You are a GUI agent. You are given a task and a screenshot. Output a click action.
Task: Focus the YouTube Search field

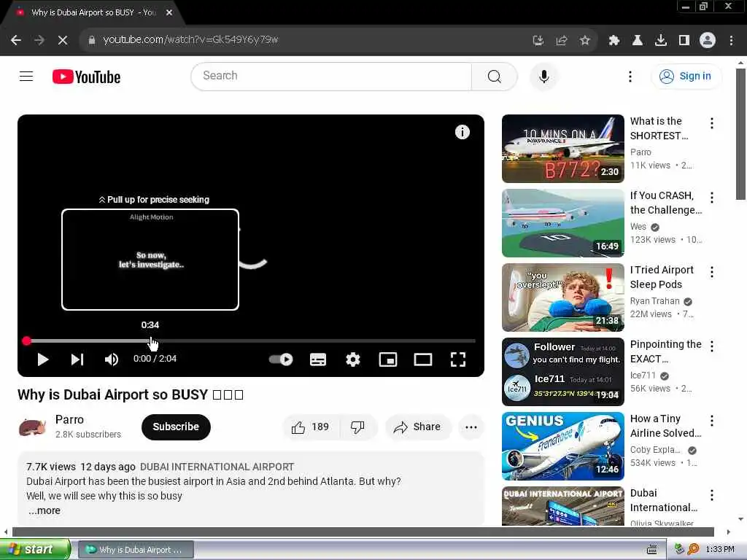(331, 76)
